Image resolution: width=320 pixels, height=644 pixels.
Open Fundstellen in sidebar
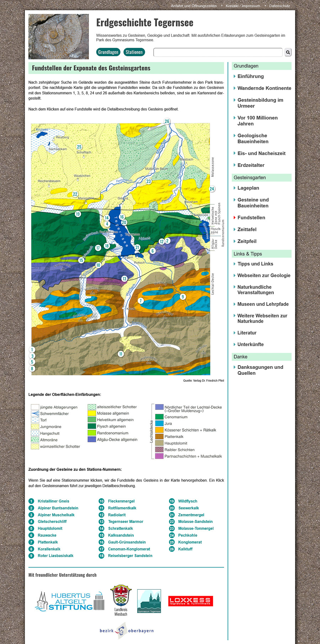[x=251, y=218]
